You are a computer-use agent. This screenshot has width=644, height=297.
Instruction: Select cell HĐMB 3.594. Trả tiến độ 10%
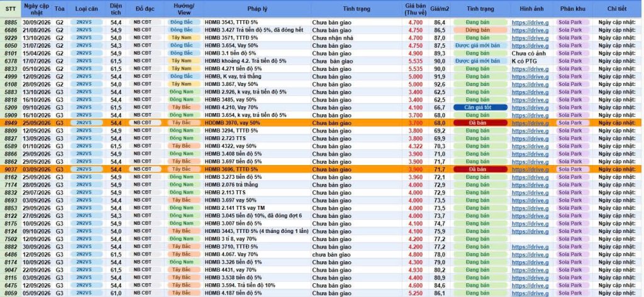[x=257, y=286]
